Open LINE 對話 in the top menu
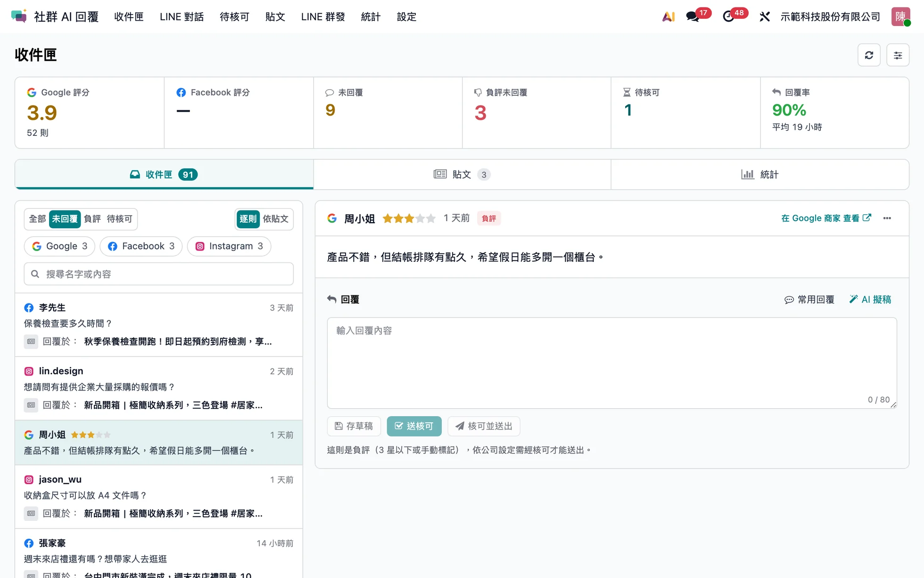Viewport: 924px width, 578px height. [181, 17]
